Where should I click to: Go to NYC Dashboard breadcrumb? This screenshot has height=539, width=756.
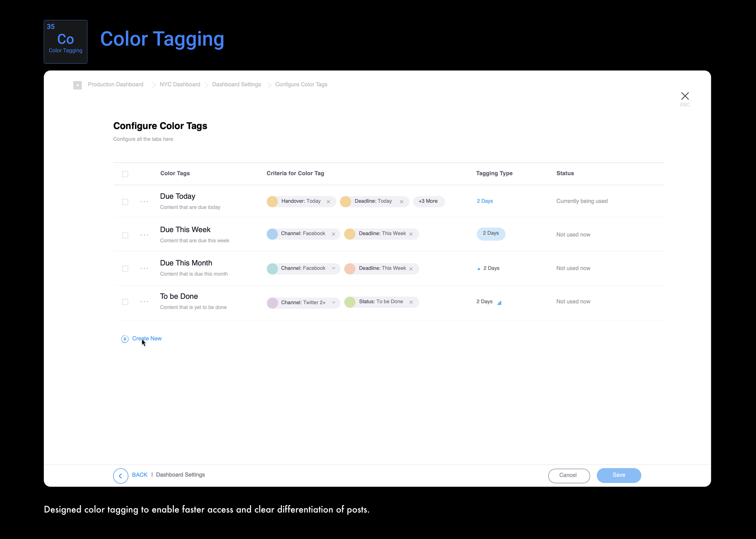[x=180, y=84]
